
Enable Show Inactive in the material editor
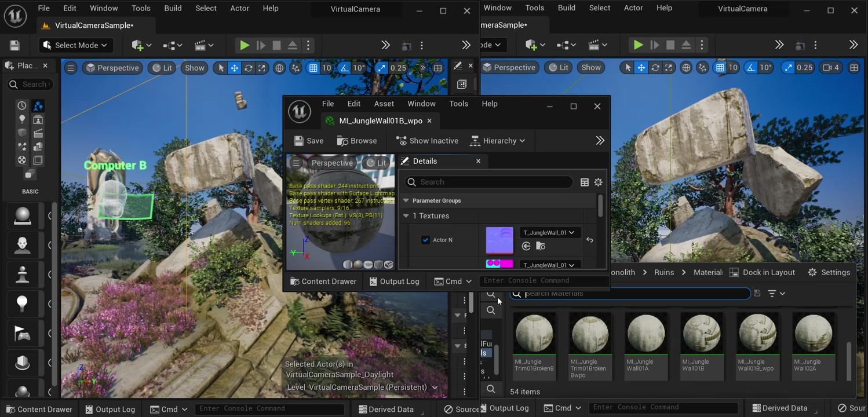pos(427,140)
